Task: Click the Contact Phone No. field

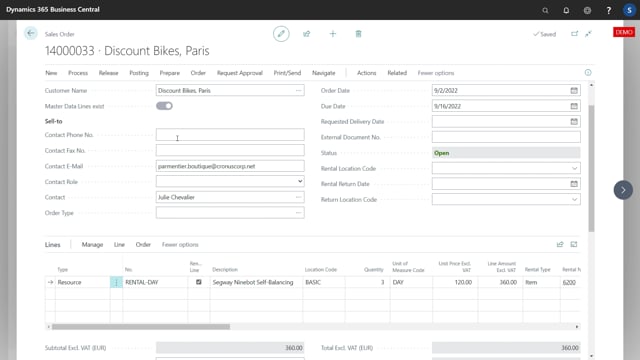Action: pos(230,135)
